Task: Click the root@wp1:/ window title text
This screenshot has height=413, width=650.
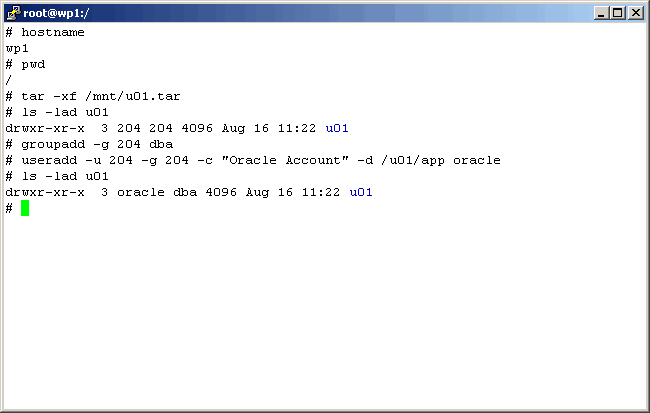Action: (58, 13)
